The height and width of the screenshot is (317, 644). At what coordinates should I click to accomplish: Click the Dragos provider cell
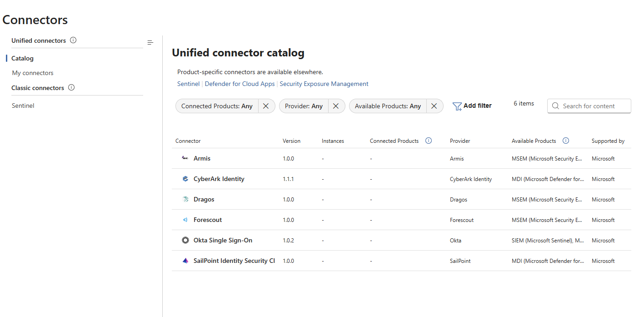click(x=459, y=200)
